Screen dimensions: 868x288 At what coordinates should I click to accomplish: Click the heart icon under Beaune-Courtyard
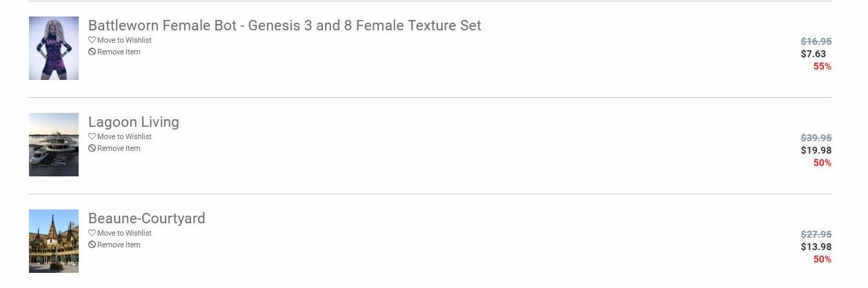[x=92, y=234]
